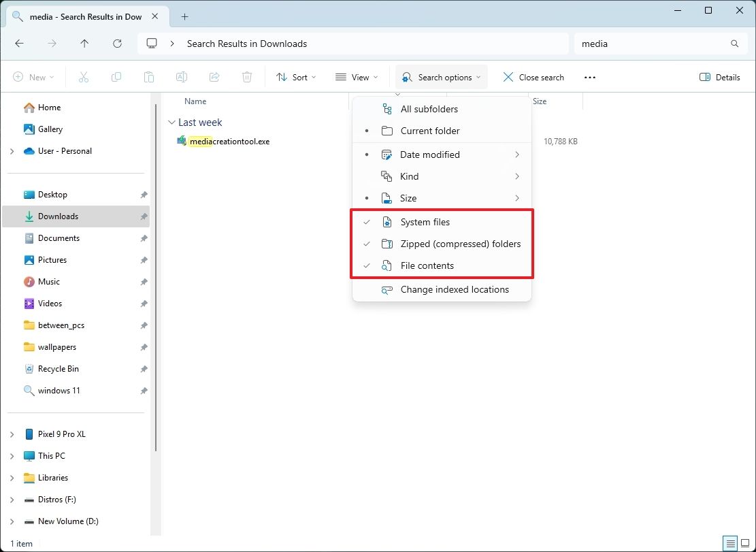
Task: Click the Share icon in the toolbar
Action: coord(214,77)
